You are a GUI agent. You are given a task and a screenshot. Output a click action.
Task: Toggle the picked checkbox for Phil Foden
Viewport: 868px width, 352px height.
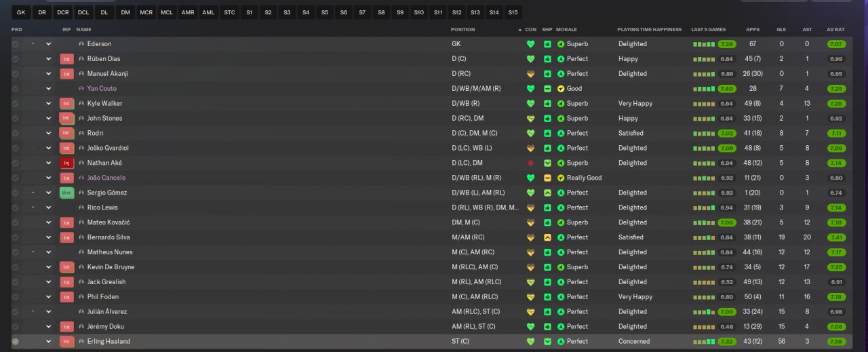point(16,297)
